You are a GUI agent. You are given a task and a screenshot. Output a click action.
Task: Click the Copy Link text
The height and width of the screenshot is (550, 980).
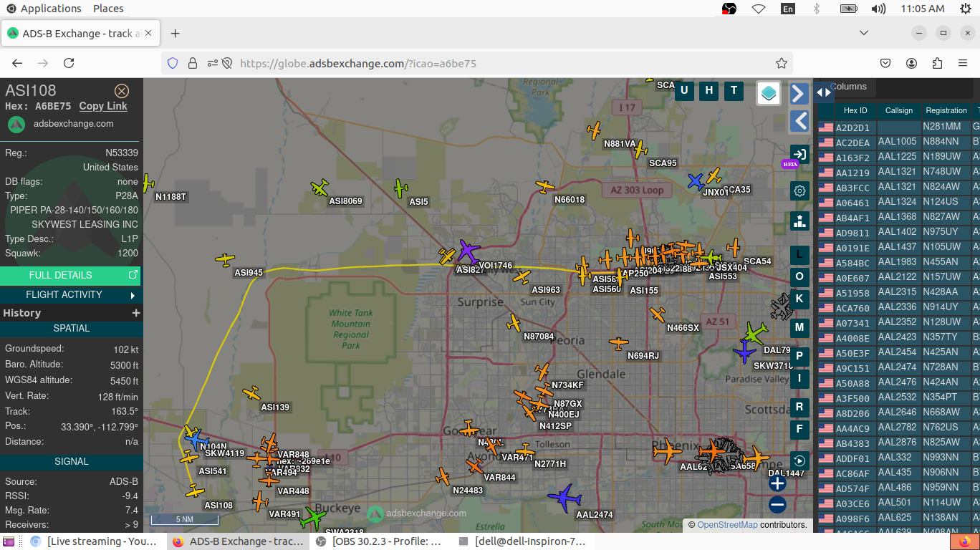(x=103, y=106)
